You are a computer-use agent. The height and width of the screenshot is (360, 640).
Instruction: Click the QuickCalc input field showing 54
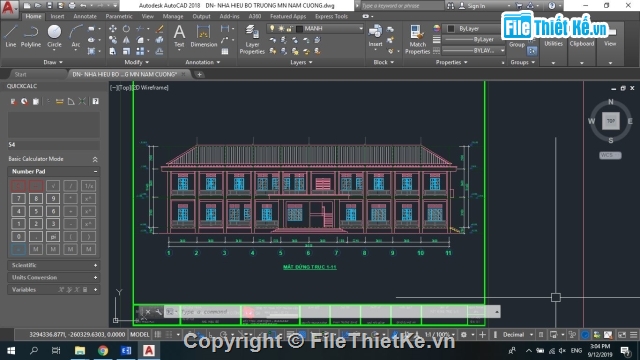[53, 144]
